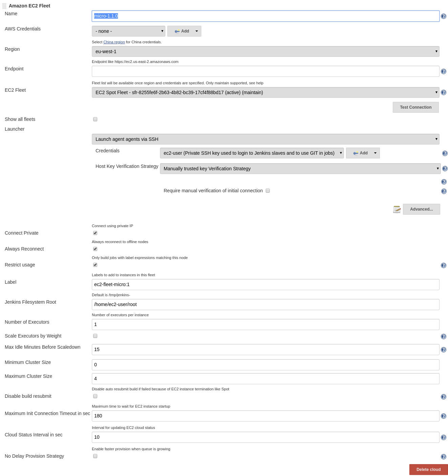448x476 pixels.
Task: Click into Max Idle Minutes Before Scaledown field
Action: 266,349
